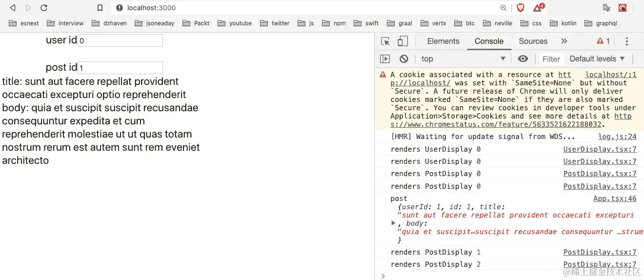
Task: Switch to the Sources tab
Action: point(533,41)
